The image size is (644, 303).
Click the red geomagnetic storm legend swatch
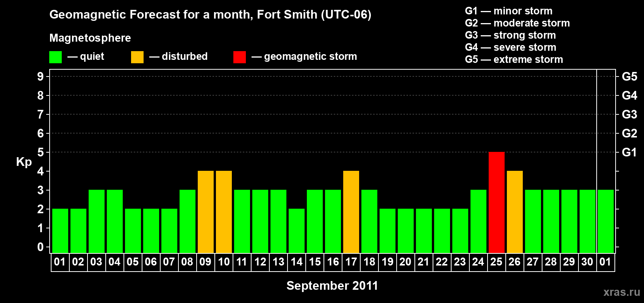pyautogui.click(x=239, y=57)
